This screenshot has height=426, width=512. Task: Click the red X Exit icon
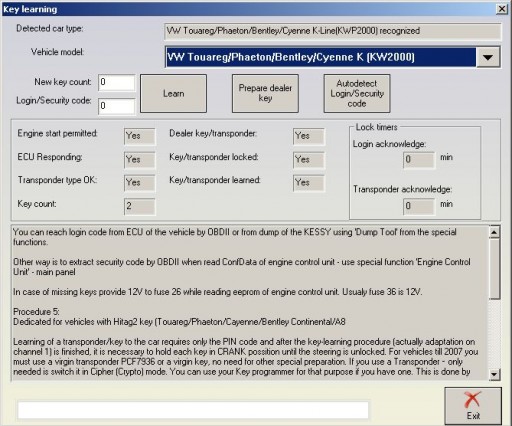[x=472, y=400]
